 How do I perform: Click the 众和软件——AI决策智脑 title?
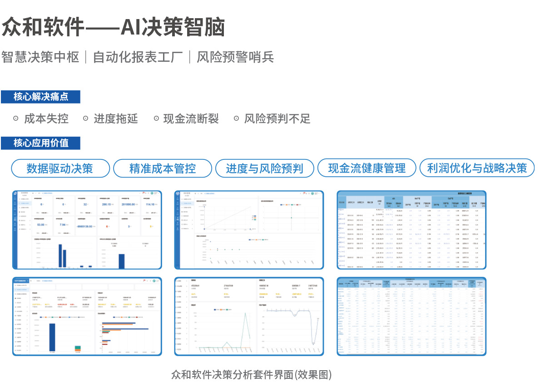(x=114, y=27)
